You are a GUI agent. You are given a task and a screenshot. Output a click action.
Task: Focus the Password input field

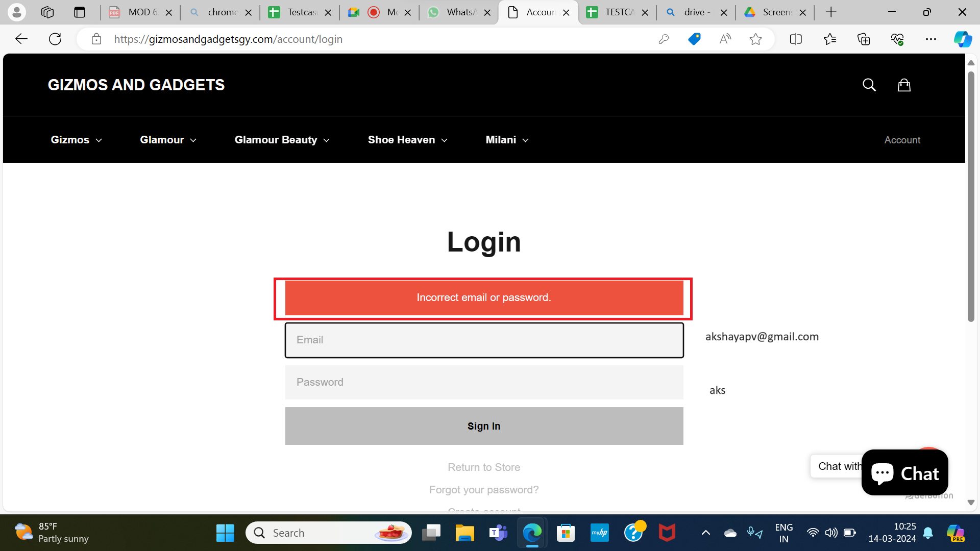484,382
